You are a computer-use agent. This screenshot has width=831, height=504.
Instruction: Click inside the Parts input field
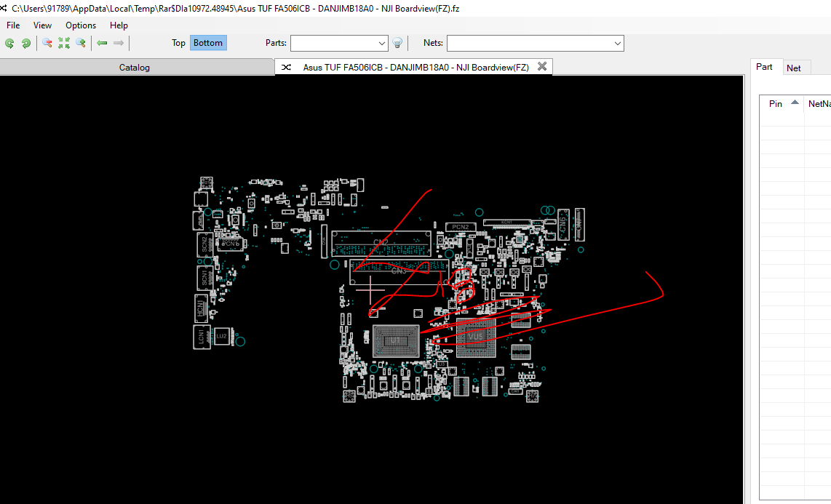(334, 44)
